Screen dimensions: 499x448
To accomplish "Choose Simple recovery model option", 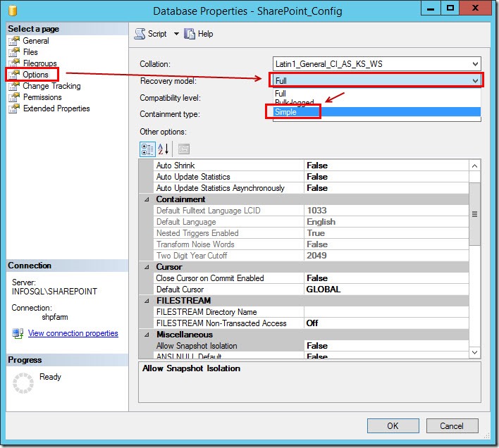I will coord(377,112).
